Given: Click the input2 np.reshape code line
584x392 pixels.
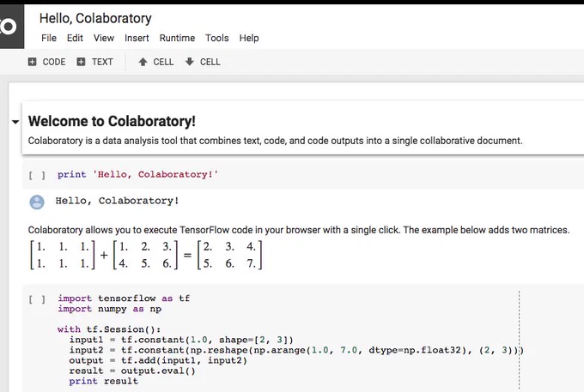Looking at the screenshot, I should click(x=296, y=350).
